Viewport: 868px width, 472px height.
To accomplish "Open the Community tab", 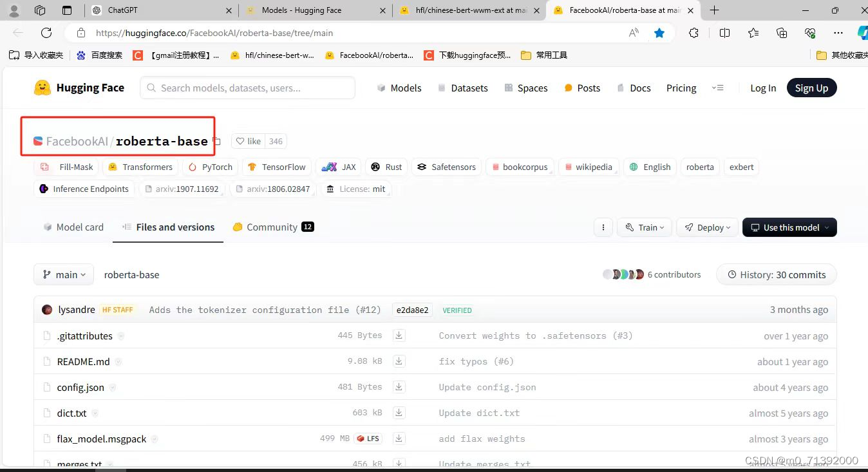I will pyautogui.click(x=272, y=227).
